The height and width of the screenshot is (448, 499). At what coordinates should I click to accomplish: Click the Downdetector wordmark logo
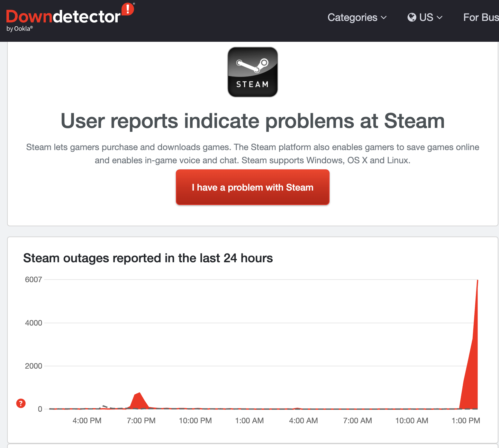tap(63, 15)
